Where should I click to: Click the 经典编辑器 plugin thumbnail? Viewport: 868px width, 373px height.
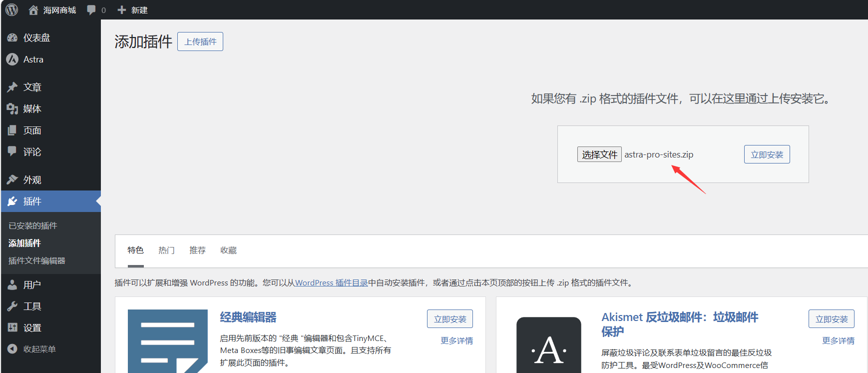(x=168, y=341)
